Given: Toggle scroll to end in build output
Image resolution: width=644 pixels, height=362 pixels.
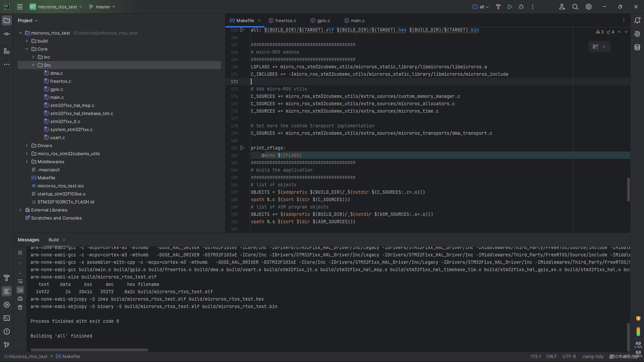Looking at the screenshot, I should tap(20, 290).
